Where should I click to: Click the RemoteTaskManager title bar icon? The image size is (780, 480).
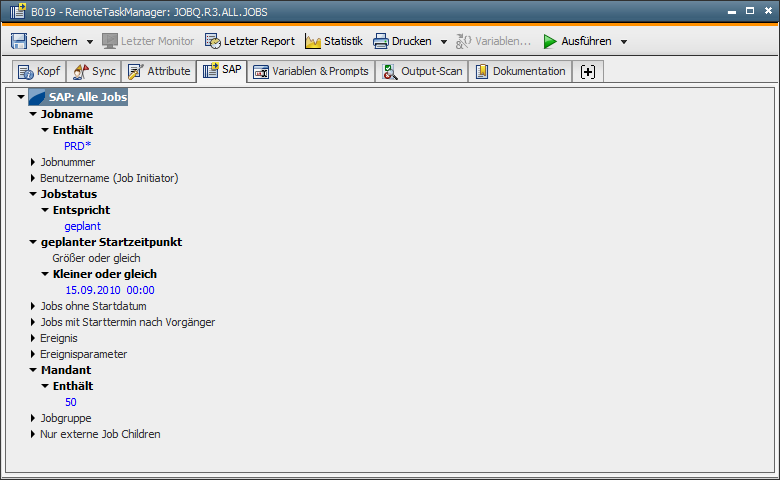18,11
